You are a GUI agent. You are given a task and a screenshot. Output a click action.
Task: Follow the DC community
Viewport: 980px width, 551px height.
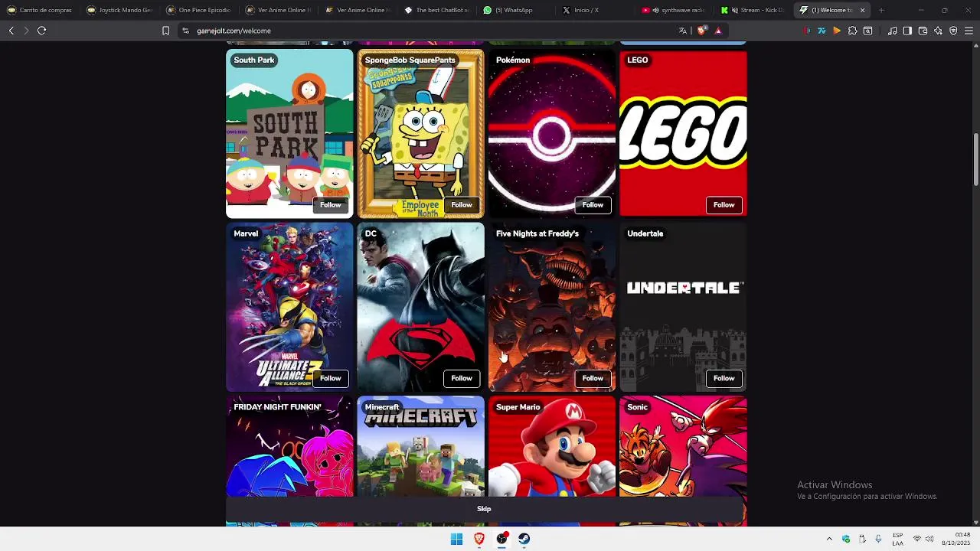[462, 378]
